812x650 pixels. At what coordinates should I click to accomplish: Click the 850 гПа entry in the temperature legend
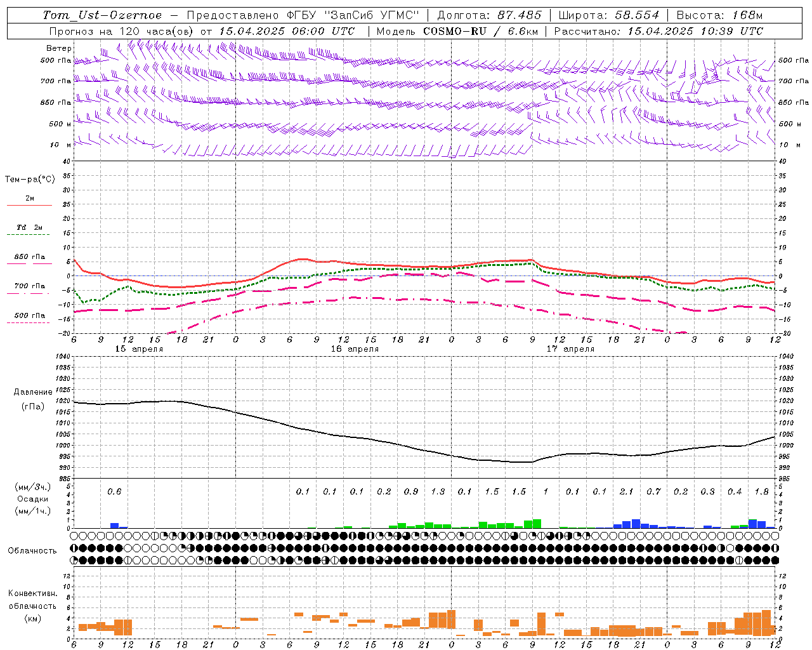pos(30,257)
